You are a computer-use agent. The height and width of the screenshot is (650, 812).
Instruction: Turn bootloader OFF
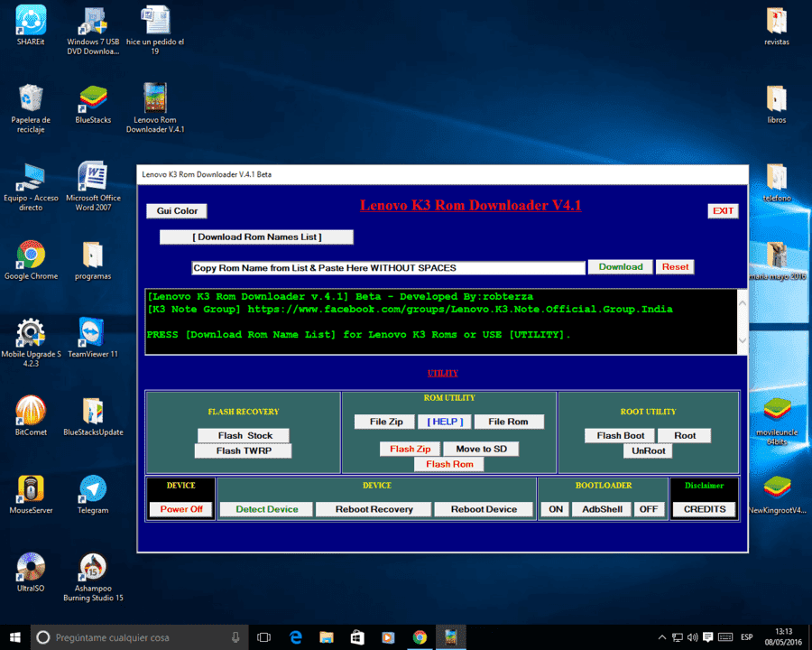648,509
